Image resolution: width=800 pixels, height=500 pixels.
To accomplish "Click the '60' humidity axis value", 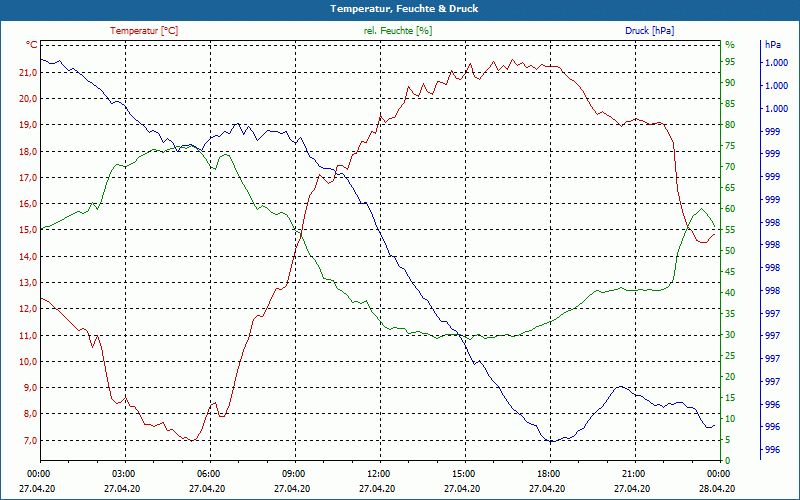I will (730, 209).
